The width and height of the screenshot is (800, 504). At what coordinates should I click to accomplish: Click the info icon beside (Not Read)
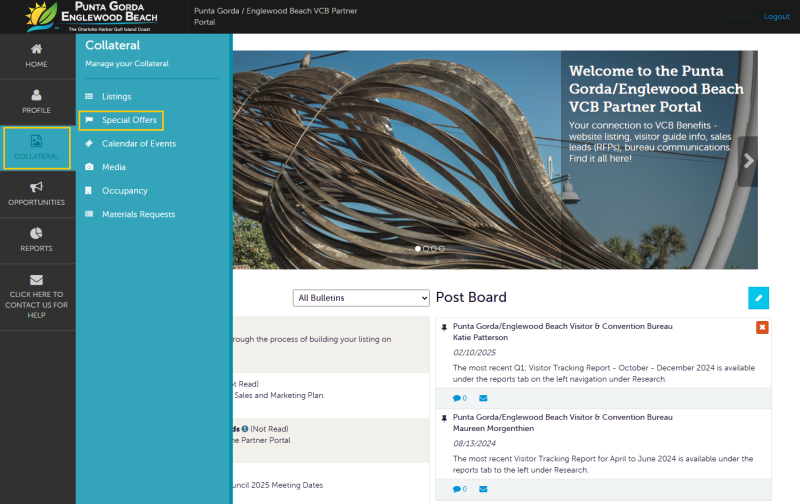(245, 429)
